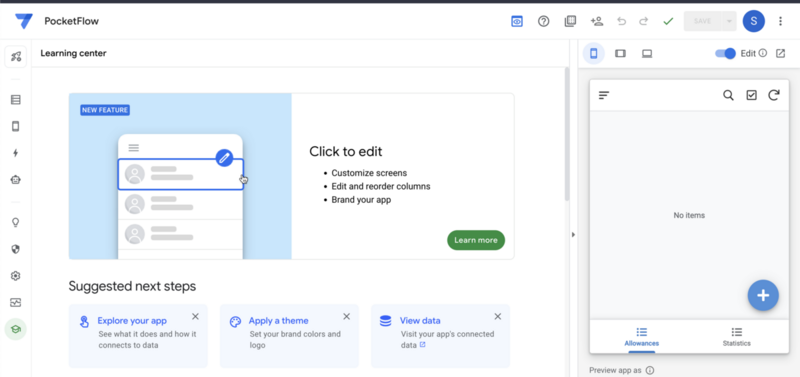Click the Learn more button
This screenshot has height=377, width=800.
pyautogui.click(x=476, y=240)
